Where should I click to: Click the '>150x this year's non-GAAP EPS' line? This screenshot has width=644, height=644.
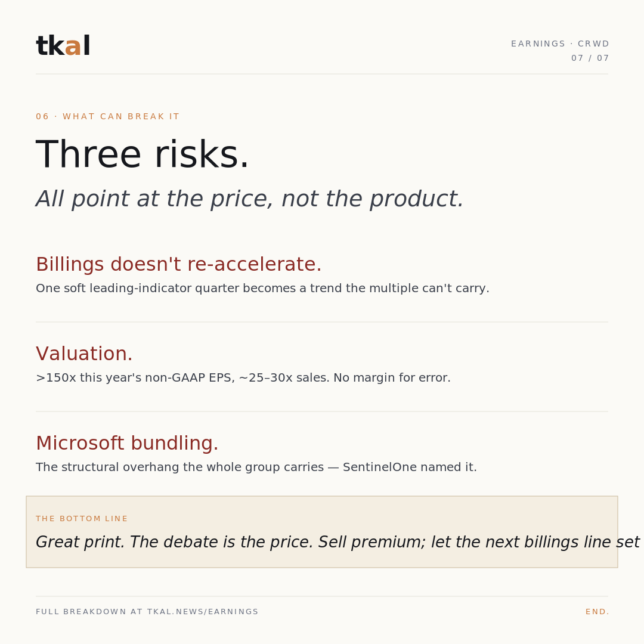tap(243, 378)
